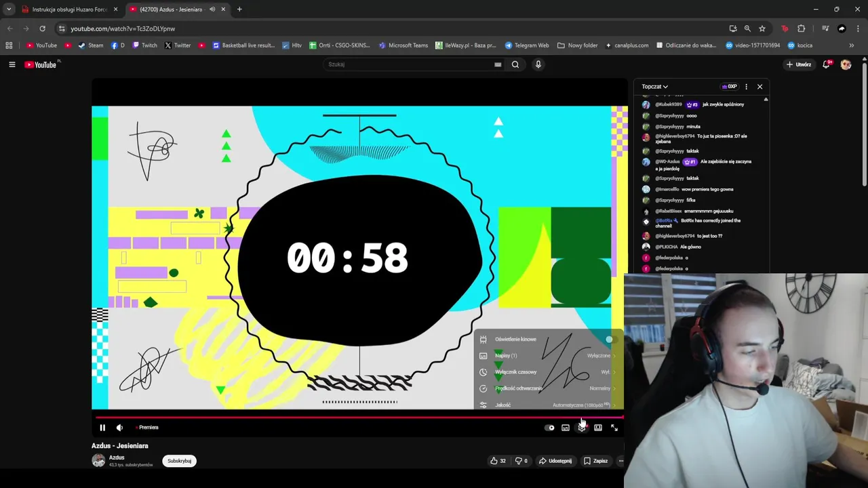This screenshot has width=868, height=488.
Task: Click the on-screen keyboard icon in search box
Action: (x=498, y=64)
